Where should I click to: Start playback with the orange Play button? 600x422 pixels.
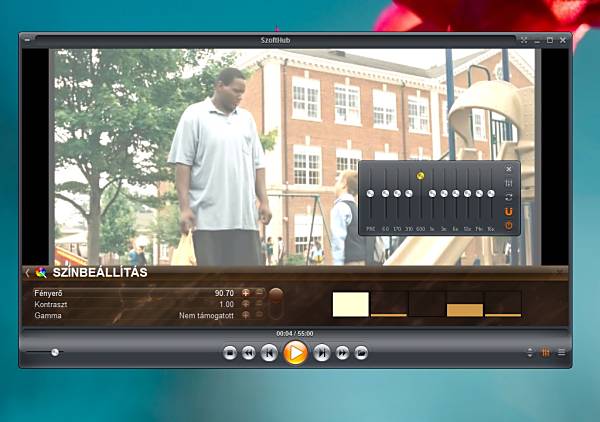pos(295,352)
